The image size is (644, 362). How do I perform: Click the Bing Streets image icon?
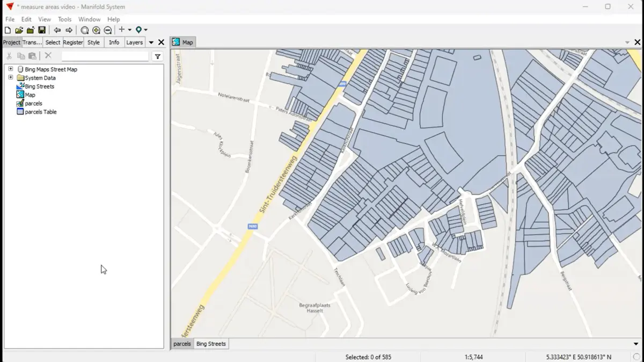coord(20,86)
